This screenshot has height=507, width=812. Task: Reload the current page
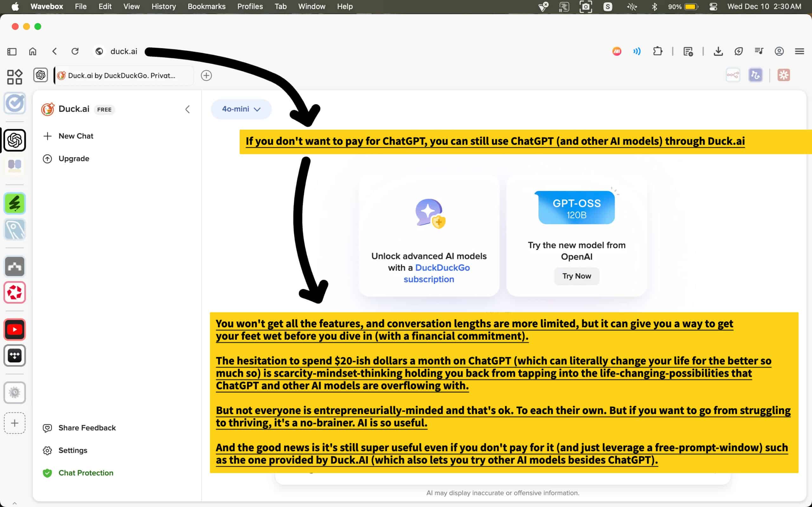point(75,51)
